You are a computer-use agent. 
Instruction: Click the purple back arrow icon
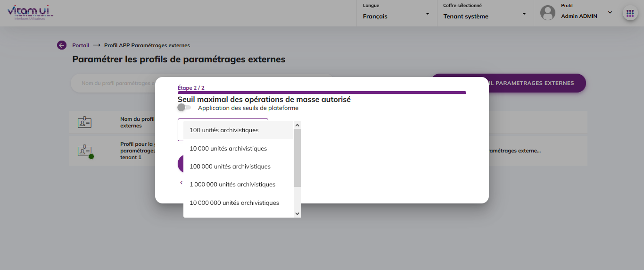62,45
